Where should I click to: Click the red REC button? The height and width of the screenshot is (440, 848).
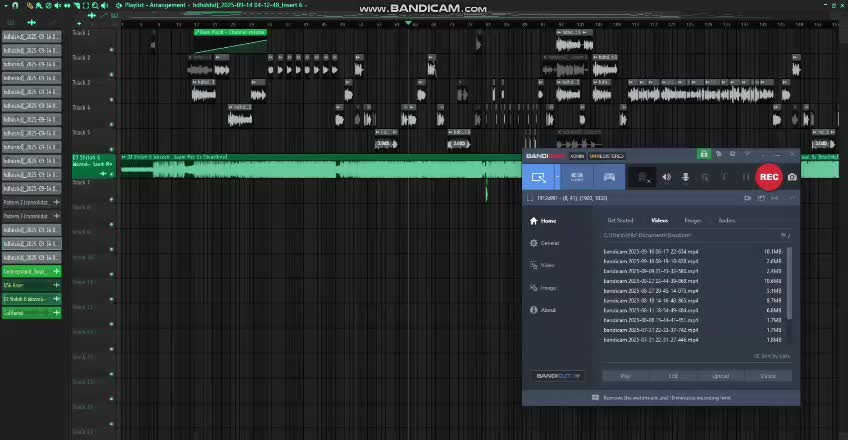click(x=768, y=177)
